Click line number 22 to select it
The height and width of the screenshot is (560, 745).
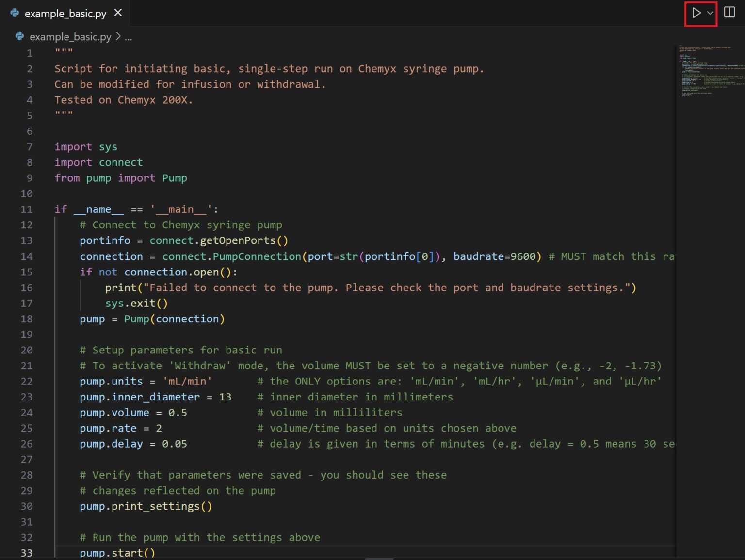point(27,381)
